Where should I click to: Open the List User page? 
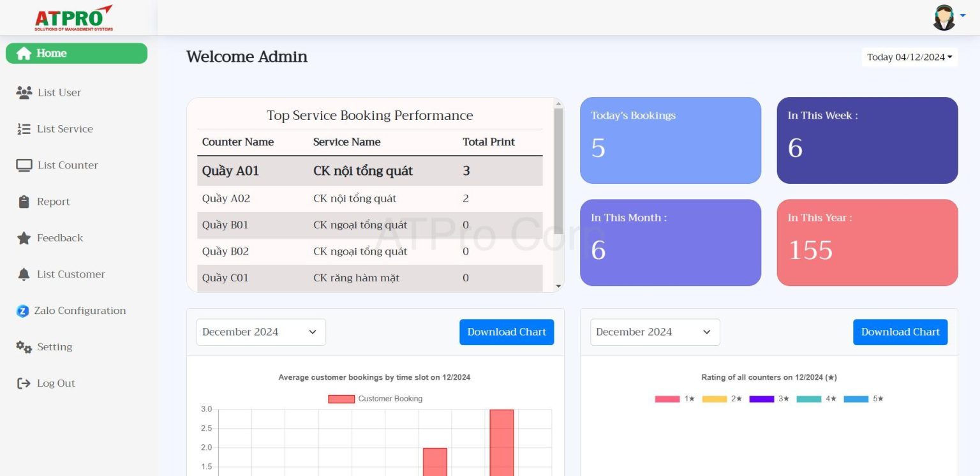pyautogui.click(x=59, y=93)
